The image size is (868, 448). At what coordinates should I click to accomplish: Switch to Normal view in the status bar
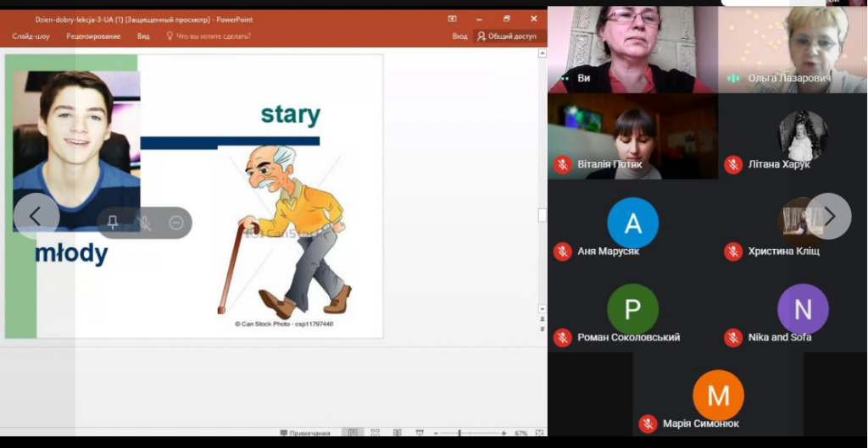353,434
